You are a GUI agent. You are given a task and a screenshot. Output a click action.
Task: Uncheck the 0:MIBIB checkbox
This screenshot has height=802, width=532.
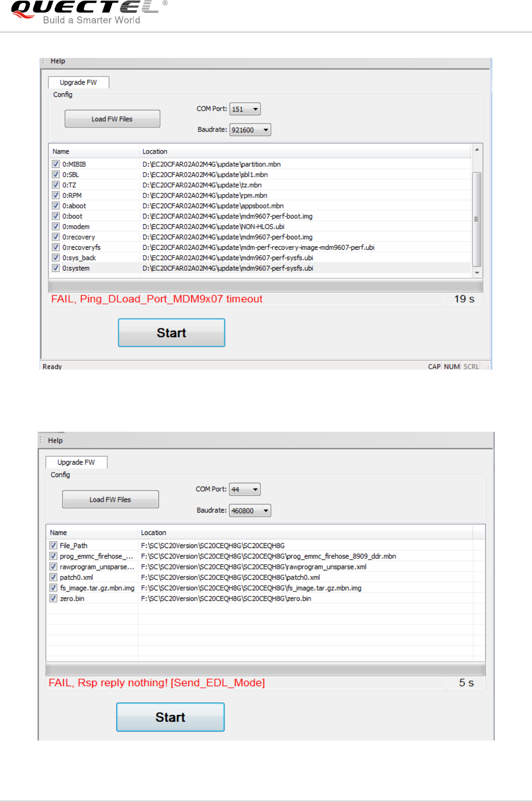pyautogui.click(x=56, y=164)
